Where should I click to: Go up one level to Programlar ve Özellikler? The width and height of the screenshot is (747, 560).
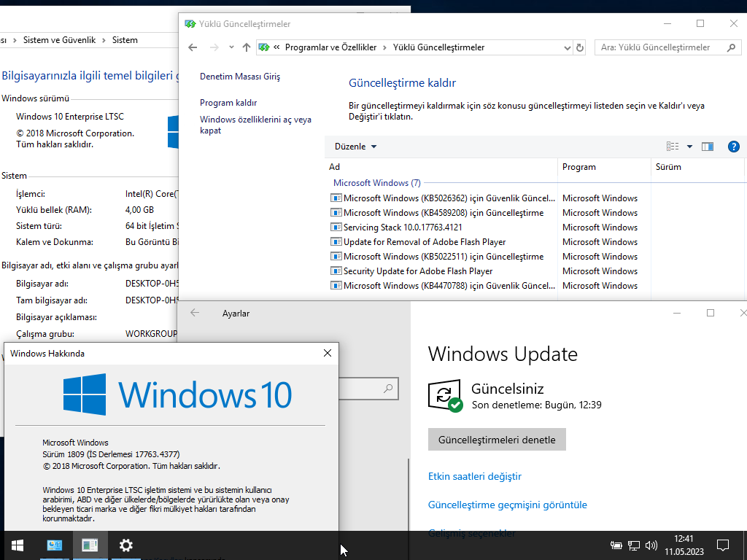pyautogui.click(x=247, y=47)
